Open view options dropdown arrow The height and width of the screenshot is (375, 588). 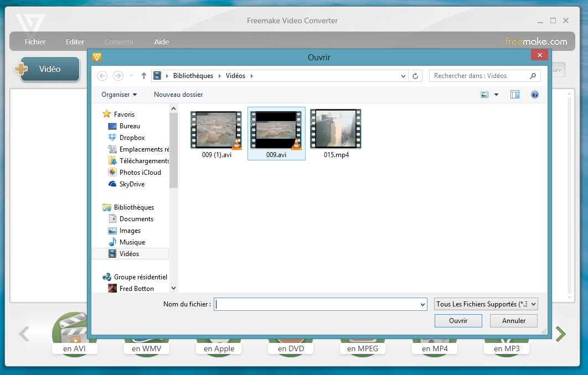point(496,95)
